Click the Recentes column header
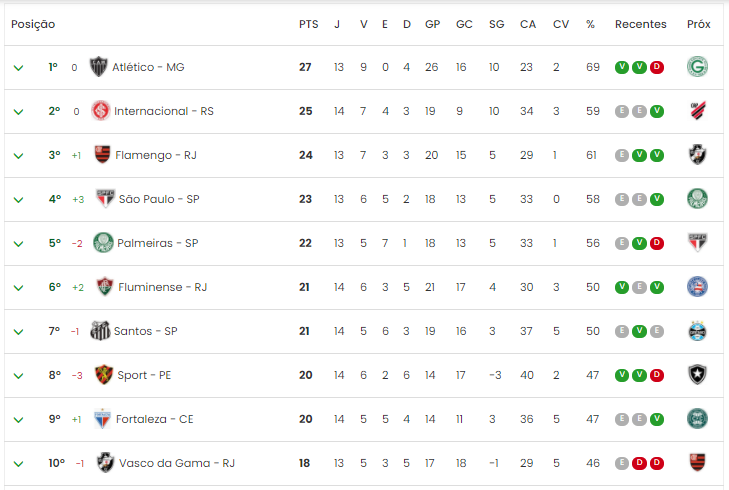The height and width of the screenshot is (490, 729). pyautogui.click(x=641, y=24)
